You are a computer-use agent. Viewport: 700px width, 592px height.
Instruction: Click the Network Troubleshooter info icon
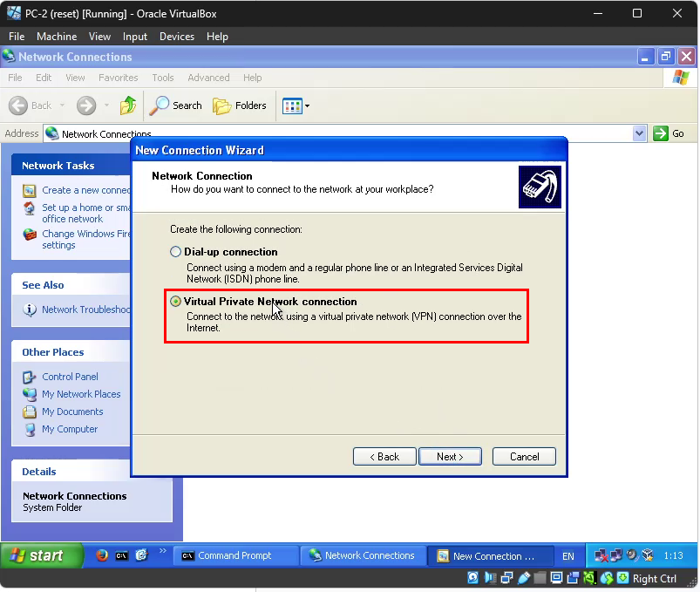30,310
